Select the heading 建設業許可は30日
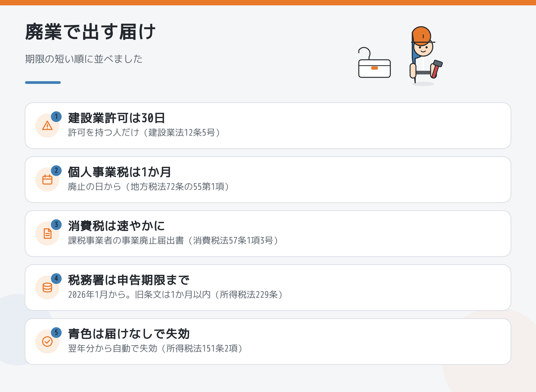This screenshot has height=392, width=536. [116, 118]
